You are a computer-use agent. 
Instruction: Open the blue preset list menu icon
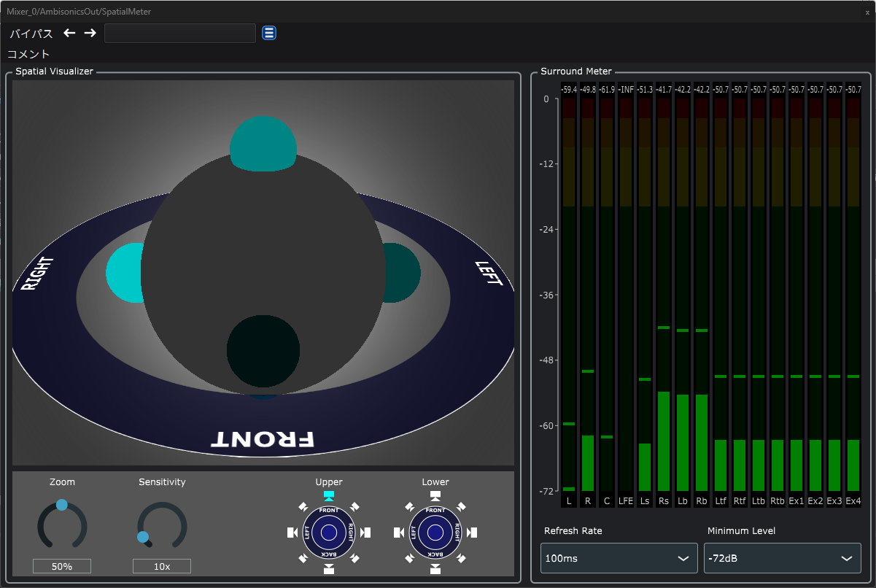(269, 33)
